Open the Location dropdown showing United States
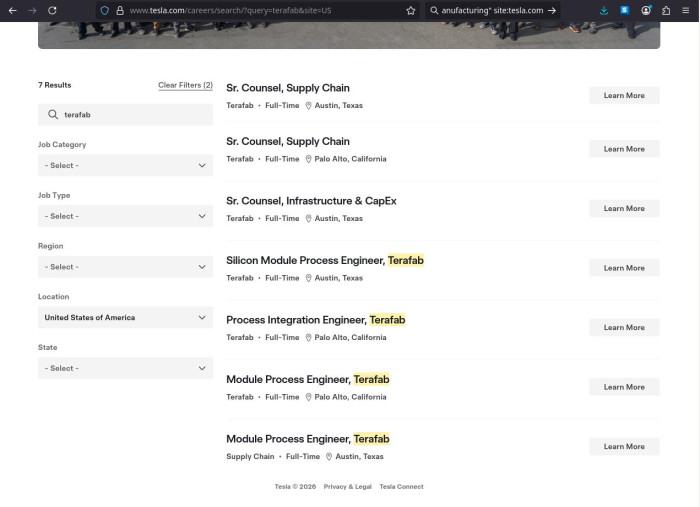 point(125,318)
